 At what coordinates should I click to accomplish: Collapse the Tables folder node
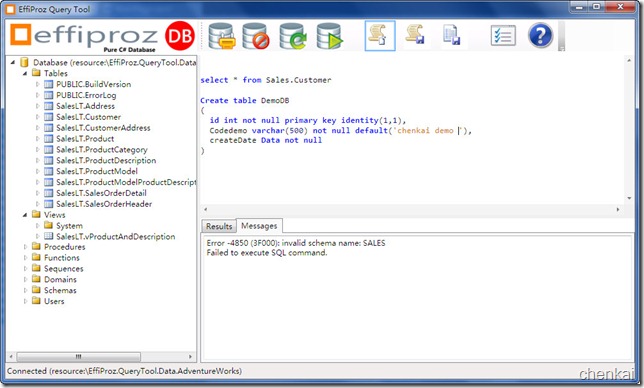(25, 73)
